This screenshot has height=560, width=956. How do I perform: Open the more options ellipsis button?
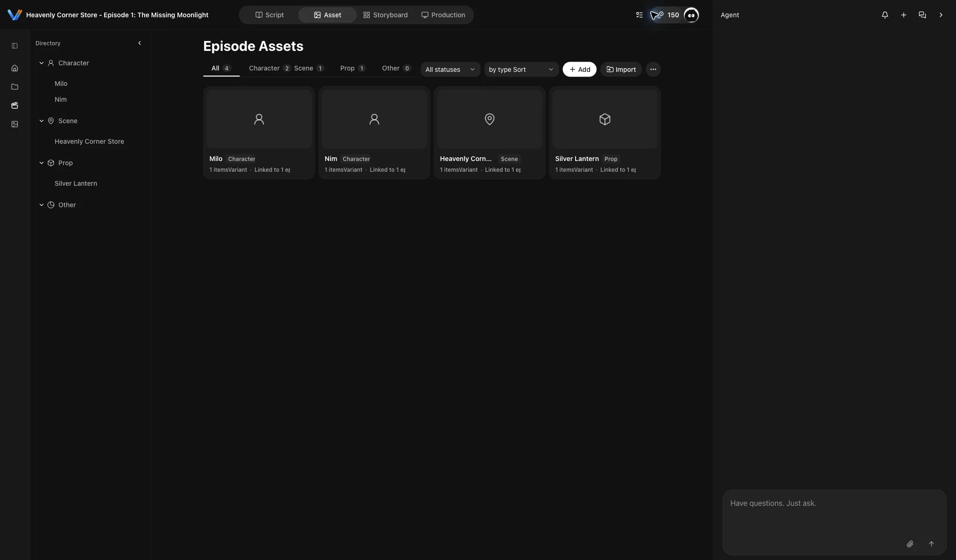point(653,69)
